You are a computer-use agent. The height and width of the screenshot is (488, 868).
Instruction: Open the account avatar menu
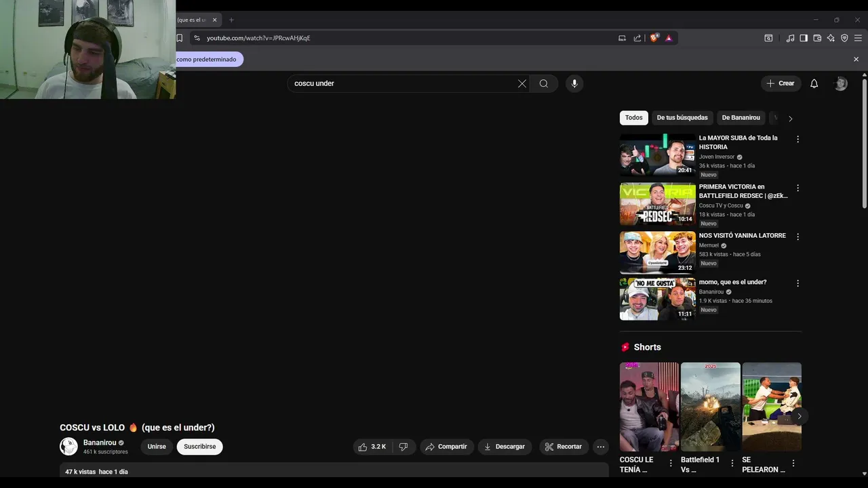[x=841, y=83]
